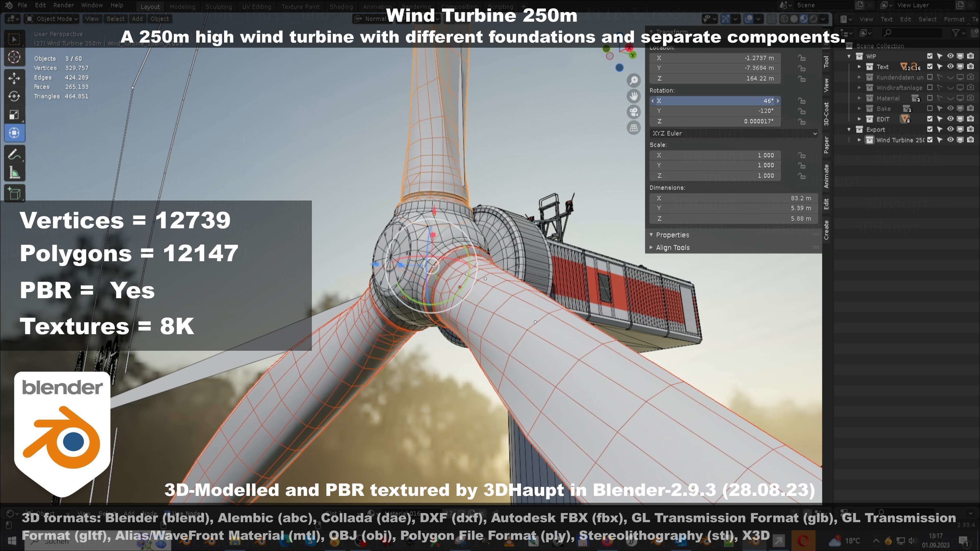This screenshot has width=980, height=551.
Task: Expand the Align Tools panel
Action: 672,247
